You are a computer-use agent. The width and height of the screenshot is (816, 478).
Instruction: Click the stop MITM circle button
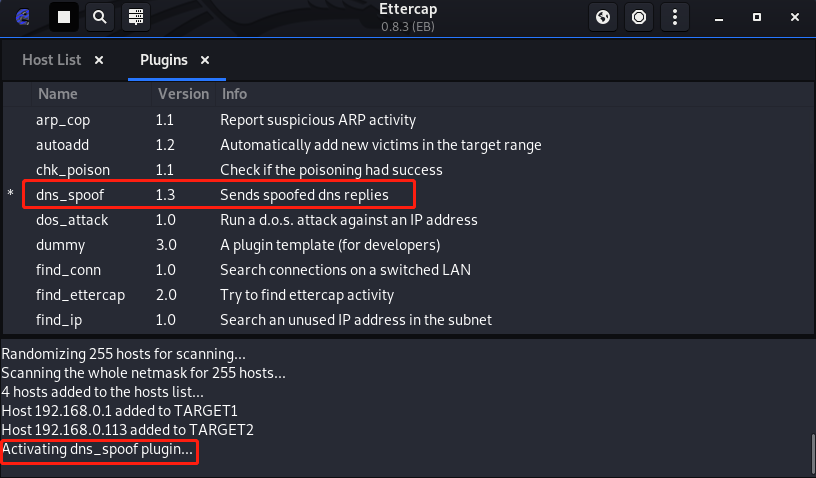(x=639, y=17)
